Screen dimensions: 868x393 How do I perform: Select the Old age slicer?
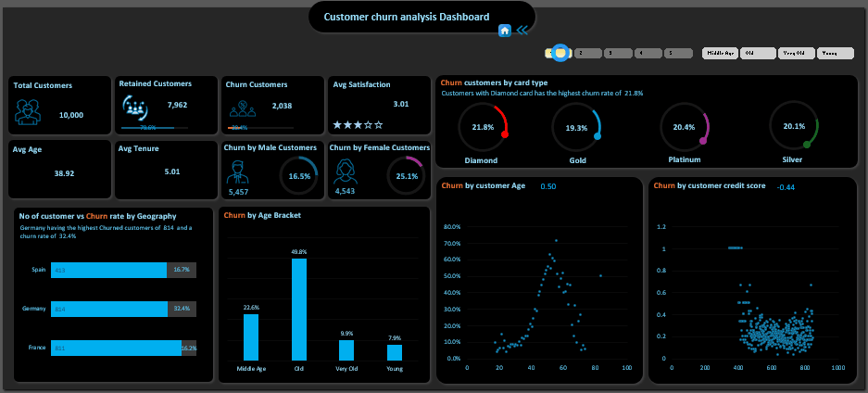pos(758,54)
